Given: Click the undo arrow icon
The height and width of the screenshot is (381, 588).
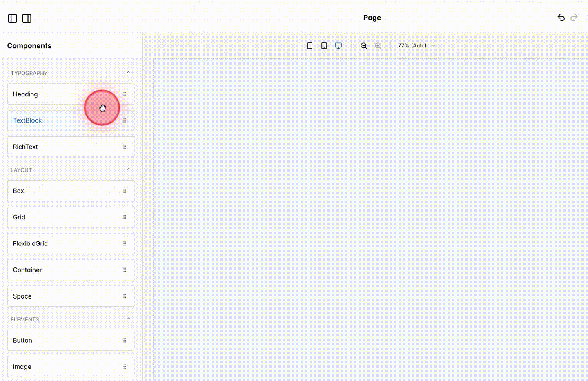Looking at the screenshot, I should pos(561,18).
